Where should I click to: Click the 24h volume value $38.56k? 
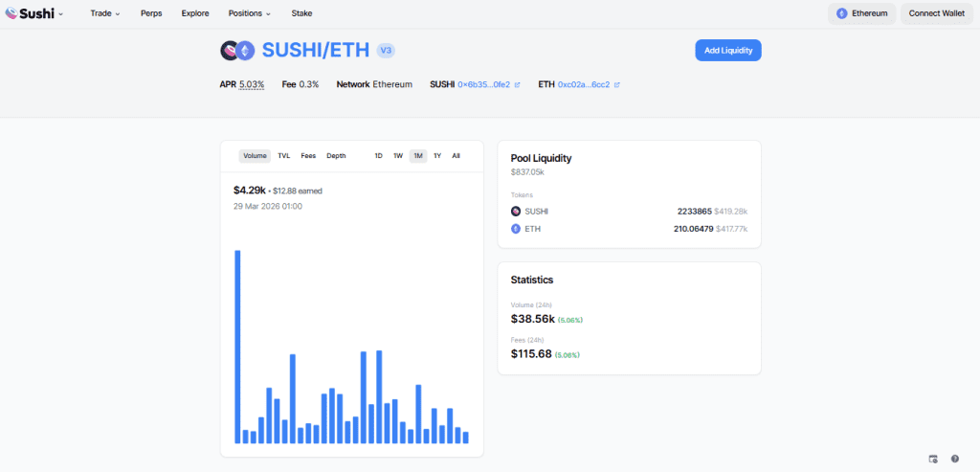coord(532,319)
